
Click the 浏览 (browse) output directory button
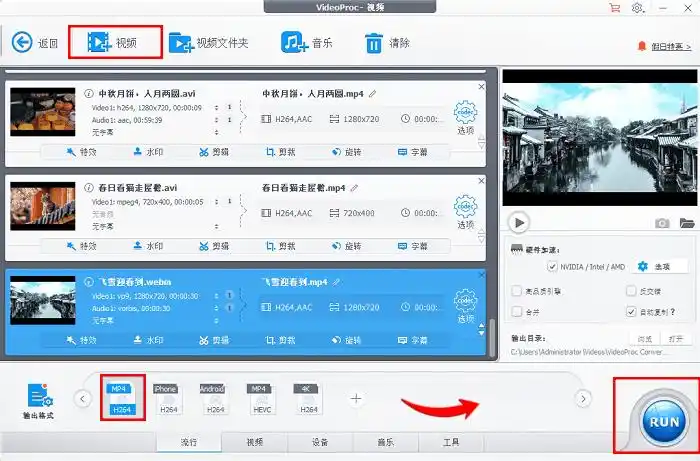coord(645,338)
